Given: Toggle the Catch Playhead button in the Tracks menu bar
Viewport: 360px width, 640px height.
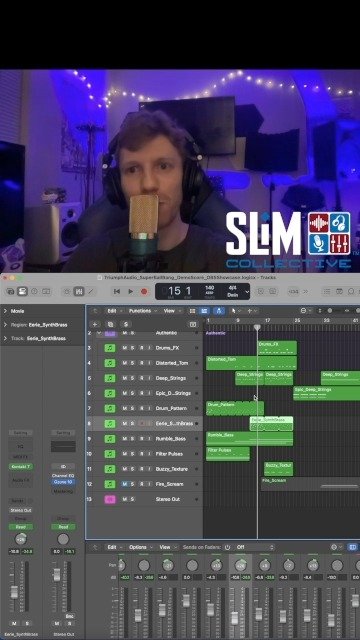Looking at the screenshot, I should (x=219, y=311).
